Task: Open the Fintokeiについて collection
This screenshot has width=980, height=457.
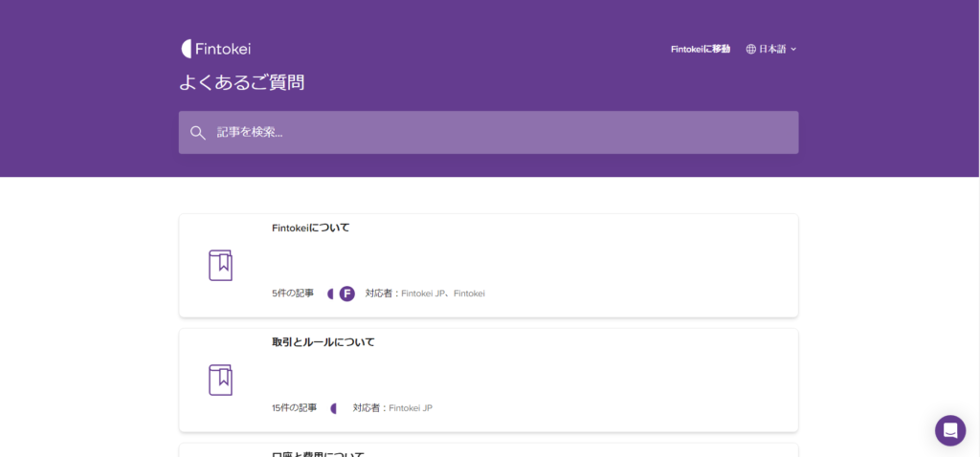Action: [488, 266]
